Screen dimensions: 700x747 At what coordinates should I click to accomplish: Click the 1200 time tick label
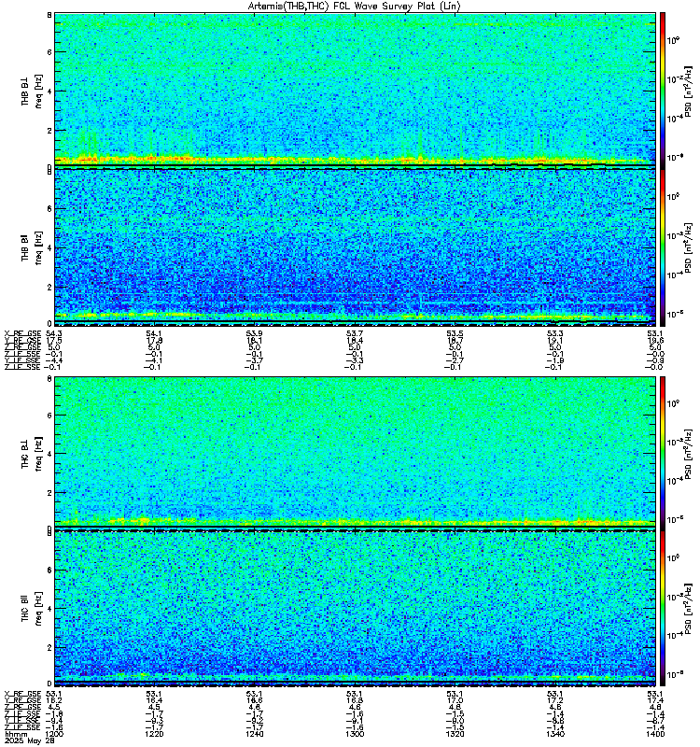coord(53,734)
